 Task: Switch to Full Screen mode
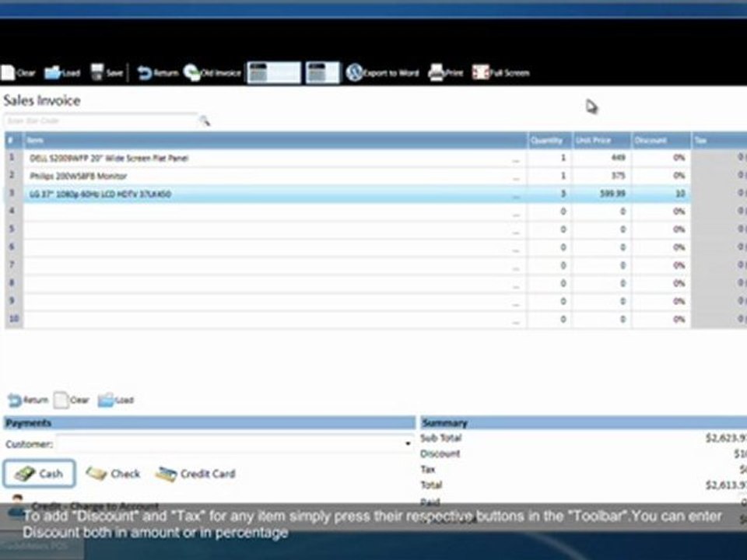coord(500,73)
